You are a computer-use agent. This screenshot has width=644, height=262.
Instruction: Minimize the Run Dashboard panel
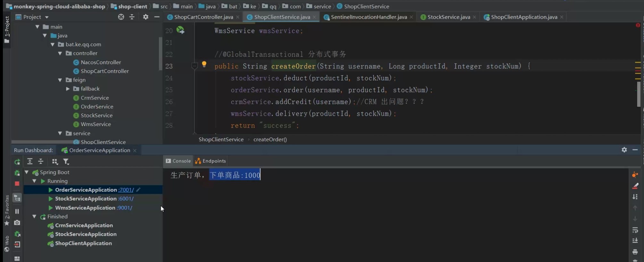pos(635,150)
